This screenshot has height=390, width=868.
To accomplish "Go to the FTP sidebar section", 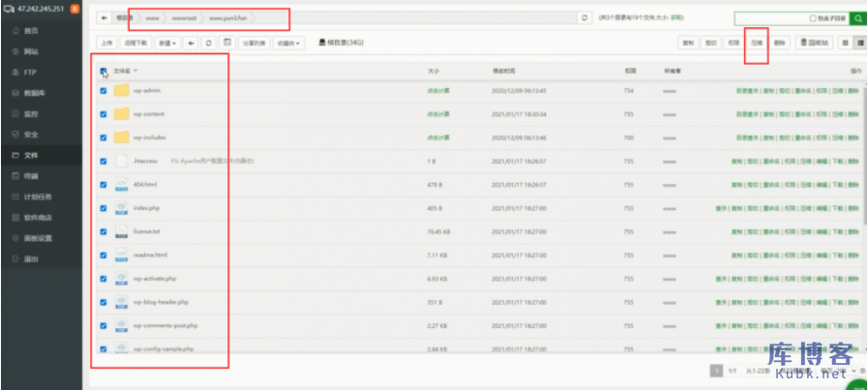I will tap(30, 72).
